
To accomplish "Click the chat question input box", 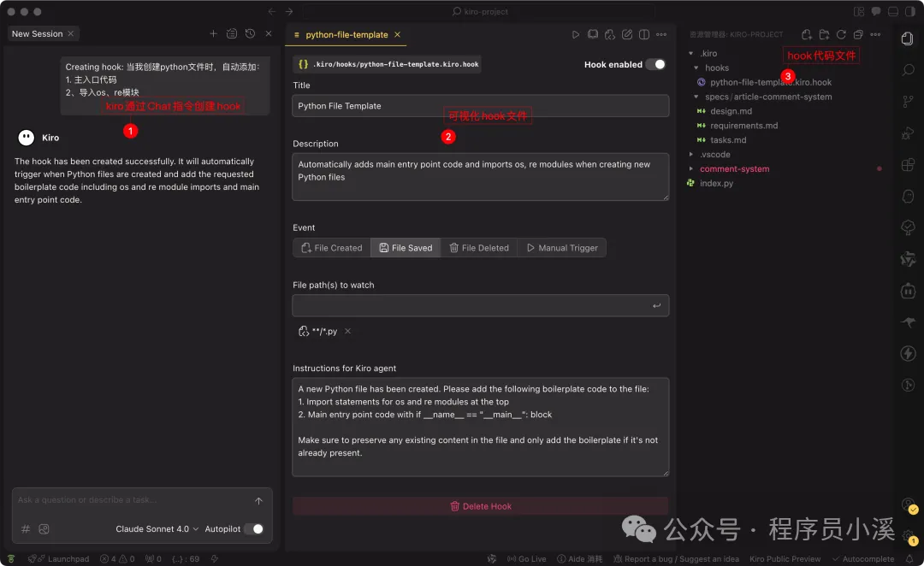I will click(133, 500).
